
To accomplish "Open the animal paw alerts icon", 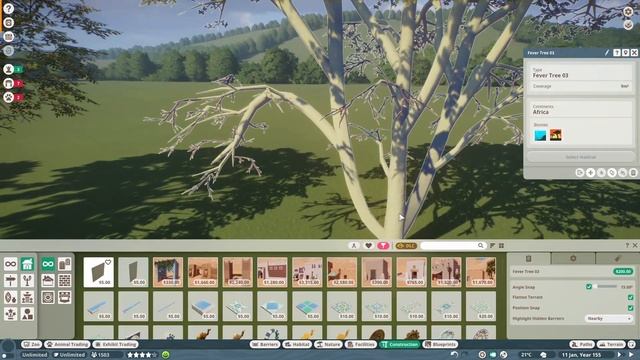I will pyautogui.click(x=9, y=97).
